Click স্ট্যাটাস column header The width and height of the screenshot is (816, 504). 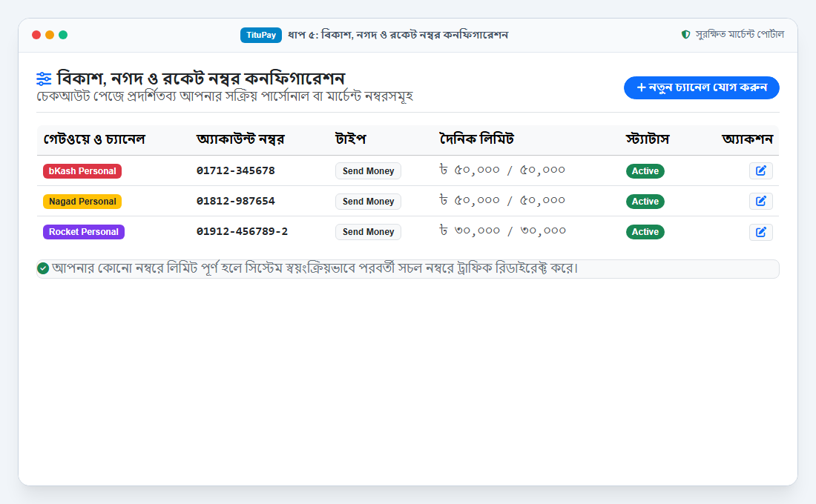[x=648, y=139]
